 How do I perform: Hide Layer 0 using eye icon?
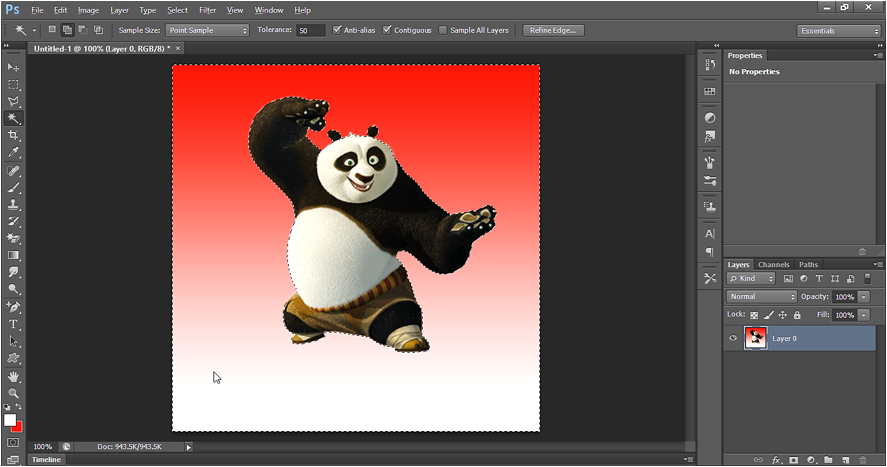point(733,338)
